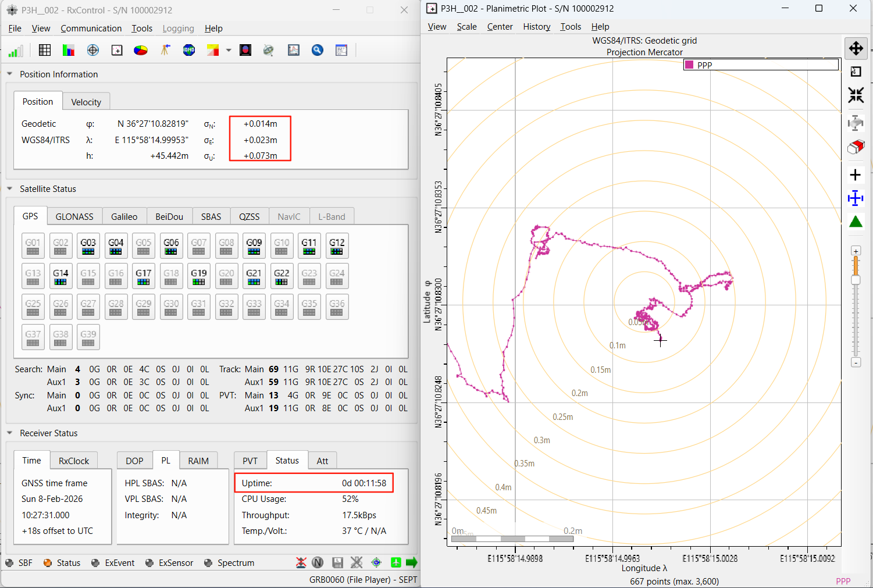This screenshot has width=873, height=588.
Task: Switch to the Galileo satellite tab
Action: (x=124, y=216)
